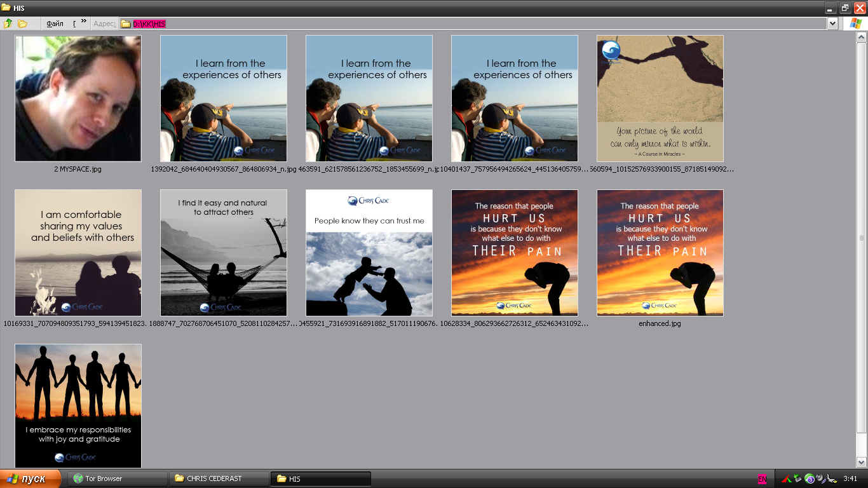Open the пуск Start menu

point(31,478)
